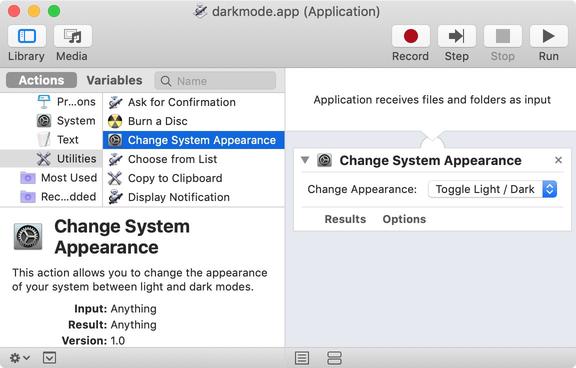Click the Stop toolbar button
576x368 pixels.
[503, 36]
